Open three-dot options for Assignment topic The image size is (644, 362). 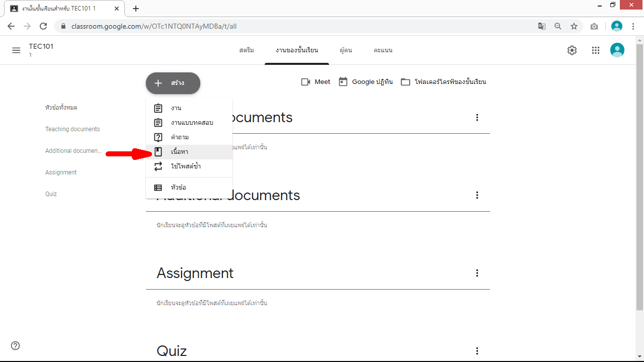(477, 273)
